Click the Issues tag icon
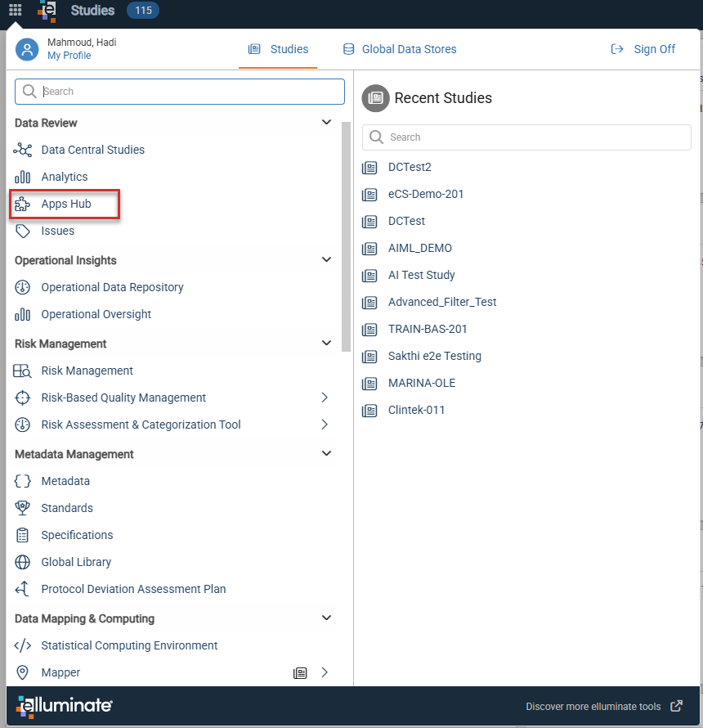703x728 pixels. 22,231
